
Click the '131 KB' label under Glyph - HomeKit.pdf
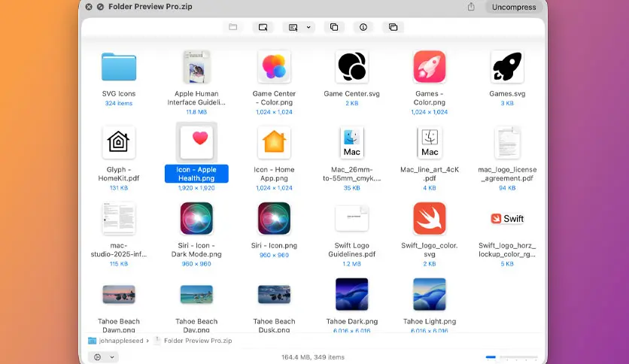(119, 188)
